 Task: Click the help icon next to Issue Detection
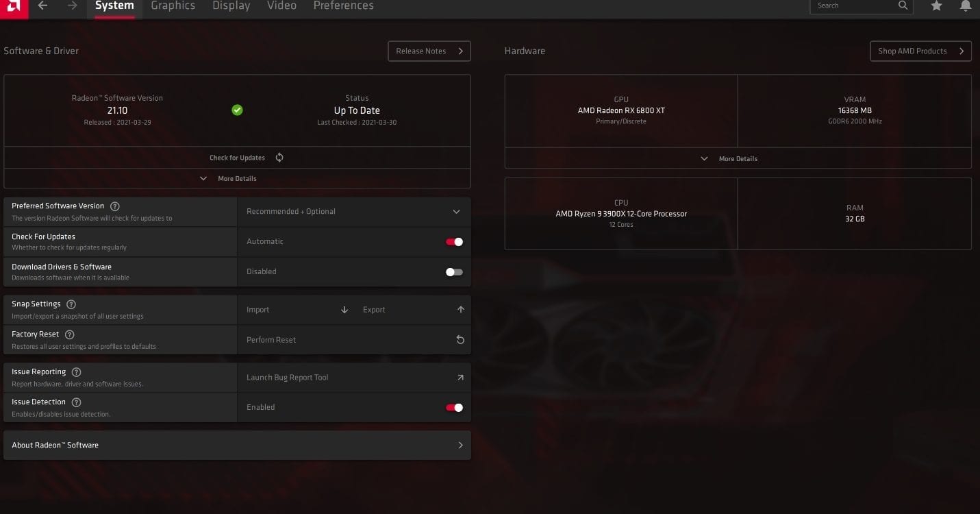pyautogui.click(x=77, y=402)
